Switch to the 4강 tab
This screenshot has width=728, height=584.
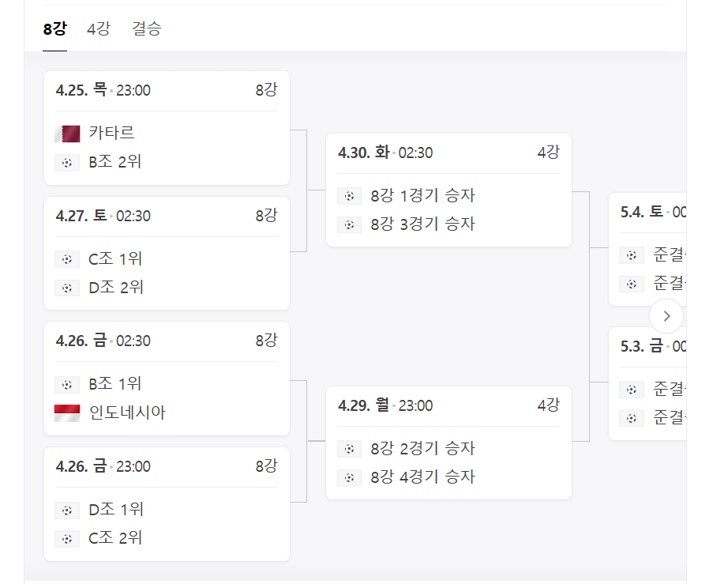(96, 28)
